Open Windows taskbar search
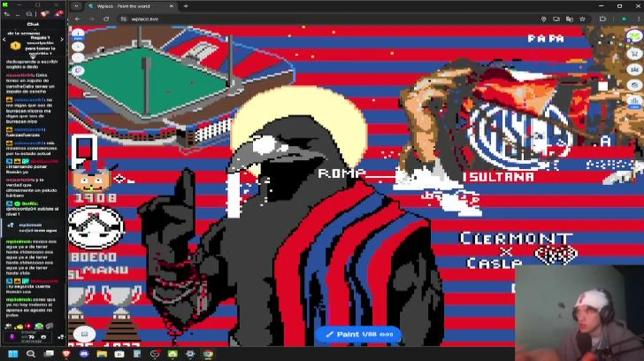The width and height of the screenshot is (644, 361). pos(31,354)
